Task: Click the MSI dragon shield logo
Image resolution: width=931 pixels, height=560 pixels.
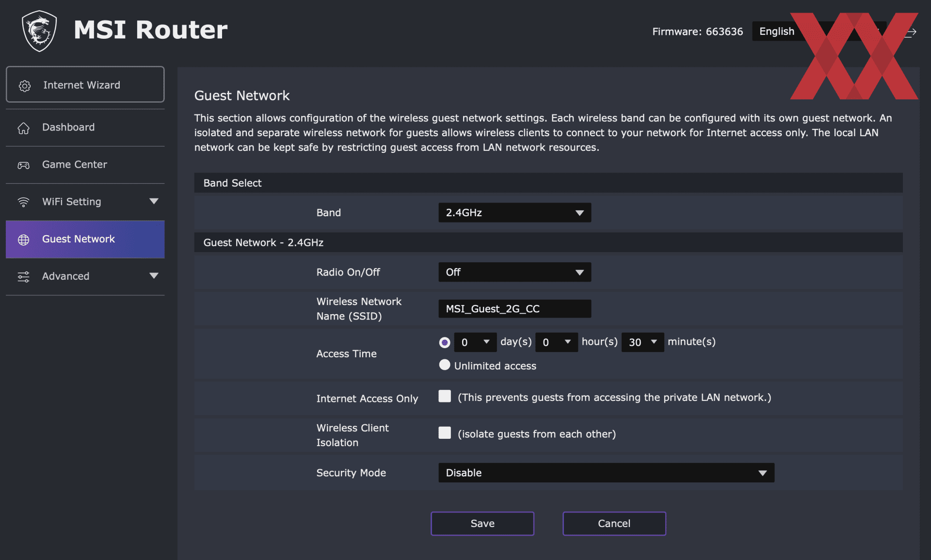Action: 39,31
